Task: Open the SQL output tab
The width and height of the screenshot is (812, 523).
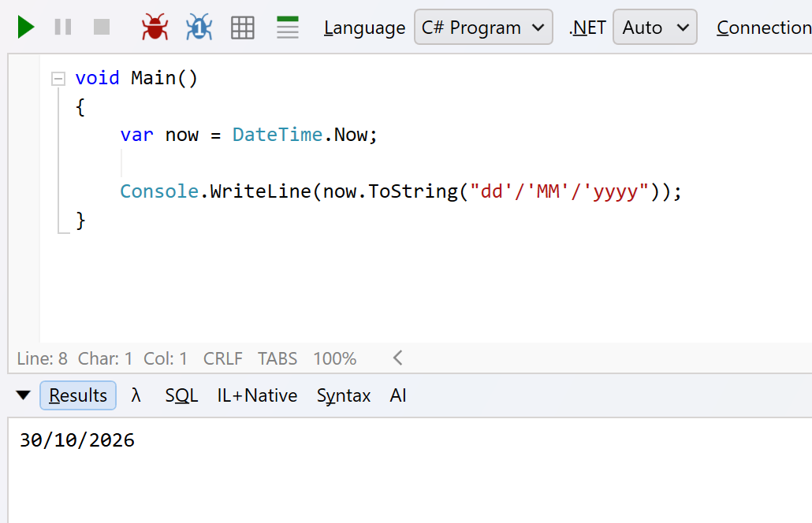Action: (181, 395)
